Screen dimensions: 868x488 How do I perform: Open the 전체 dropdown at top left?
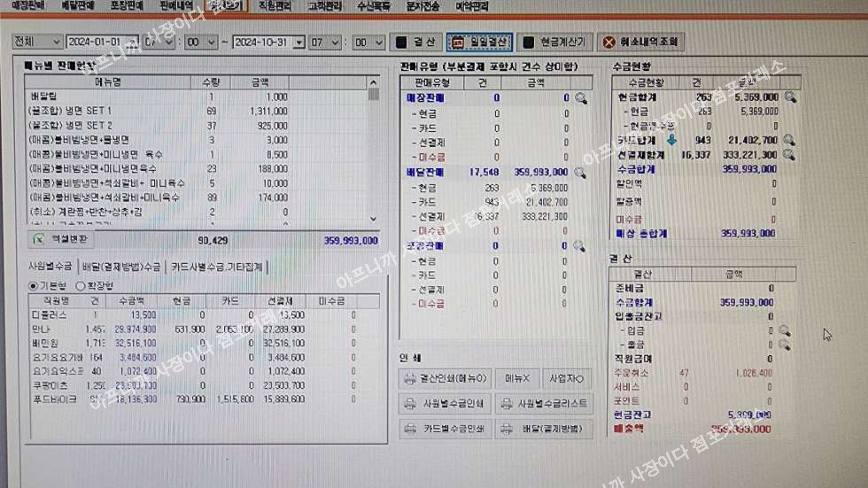coord(38,42)
